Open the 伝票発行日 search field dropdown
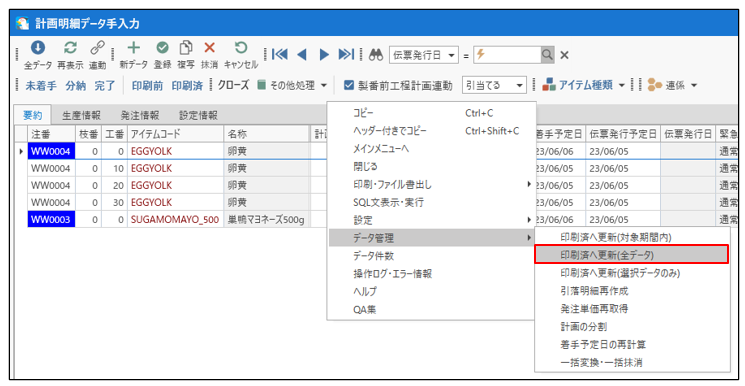This screenshot has width=745, height=386. point(451,55)
